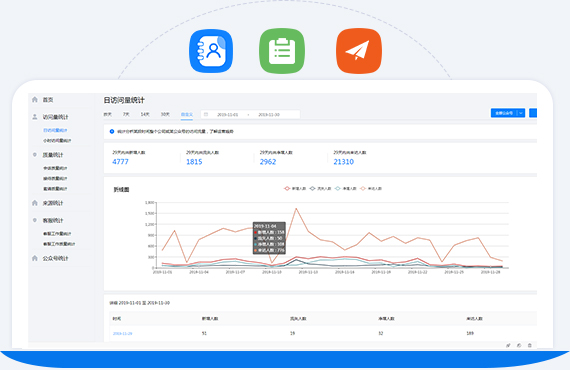The width and height of the screenshot is (570, 370).
Task: Click the orange paper plane app icon
Action: coord(359,51)
